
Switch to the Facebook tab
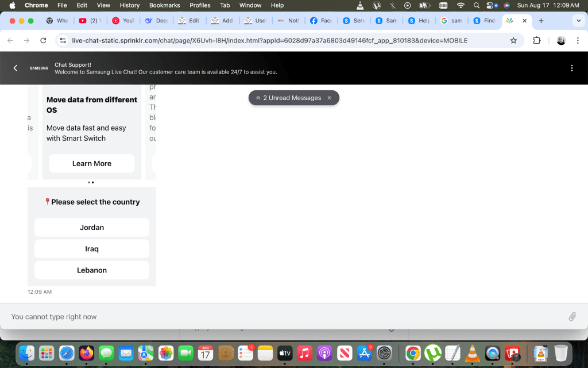(x=320, y=21)
